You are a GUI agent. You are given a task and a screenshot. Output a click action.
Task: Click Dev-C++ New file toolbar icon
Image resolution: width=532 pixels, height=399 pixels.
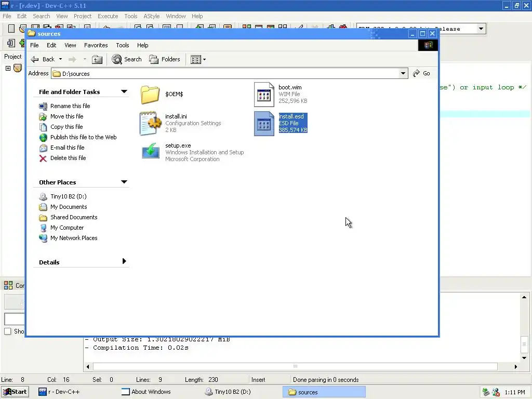click(11, 29)
